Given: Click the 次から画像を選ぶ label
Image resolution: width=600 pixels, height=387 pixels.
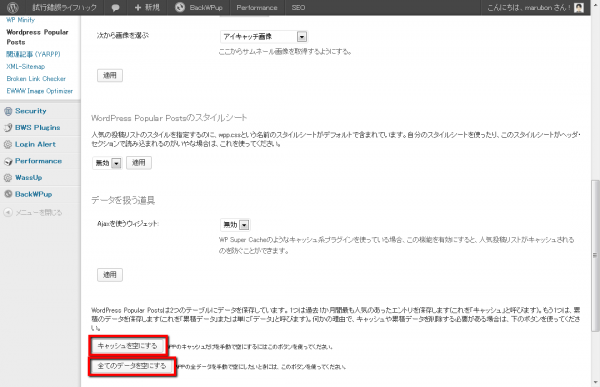Looking at the screenshot, I should tap(122, 36).
